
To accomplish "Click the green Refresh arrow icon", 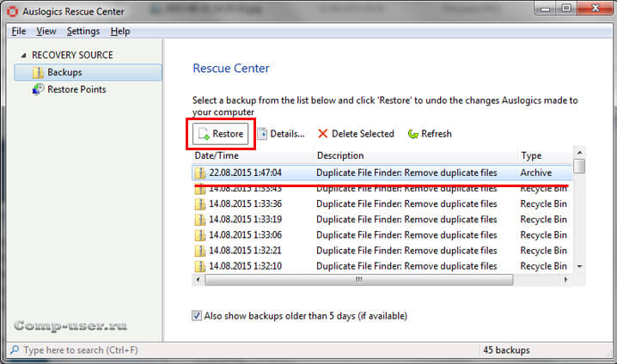I will 412,134.
